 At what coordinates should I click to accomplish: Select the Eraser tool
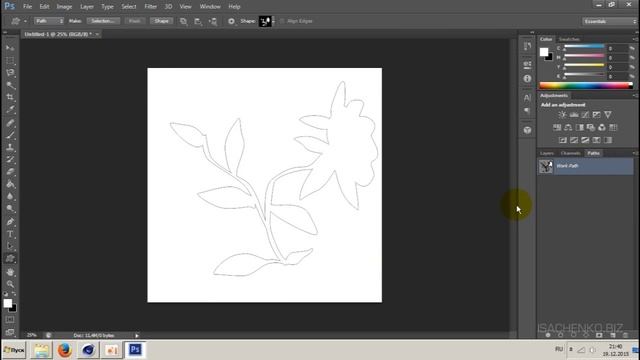pyautogui.click(x=10, y=171)
